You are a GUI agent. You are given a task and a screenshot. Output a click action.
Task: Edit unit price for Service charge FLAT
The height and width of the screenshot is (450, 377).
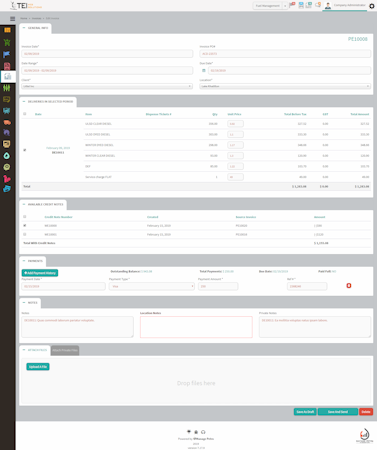[235, 177]
